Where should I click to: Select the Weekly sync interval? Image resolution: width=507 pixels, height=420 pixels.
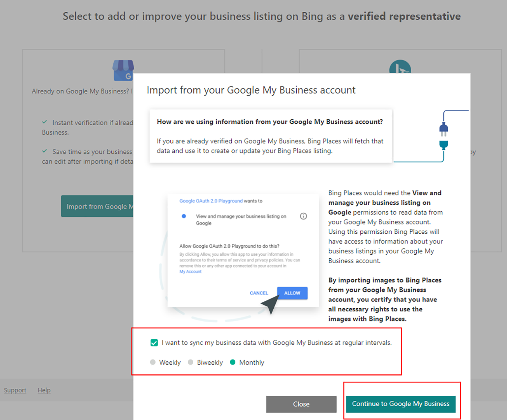click(153, 362)
